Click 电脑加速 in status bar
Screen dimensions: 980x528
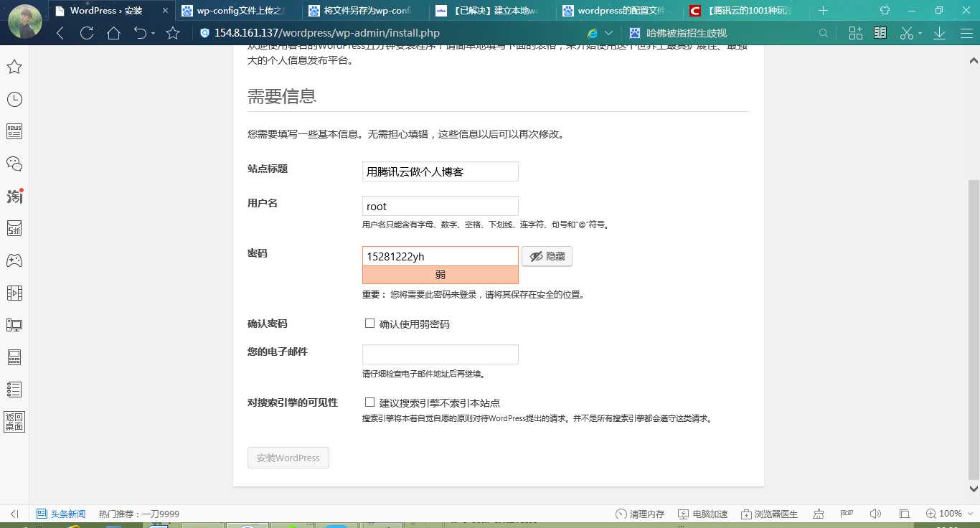[x=703, y=514]
